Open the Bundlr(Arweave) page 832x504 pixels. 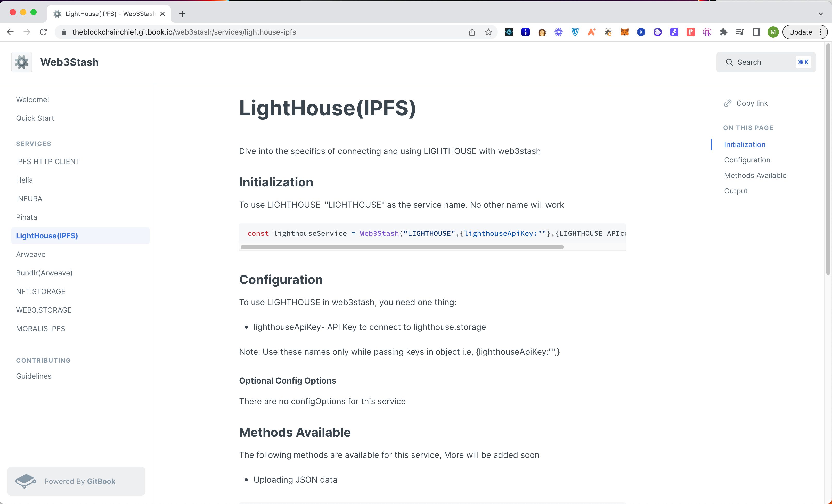pyautogui.click(x=44, y=273)
